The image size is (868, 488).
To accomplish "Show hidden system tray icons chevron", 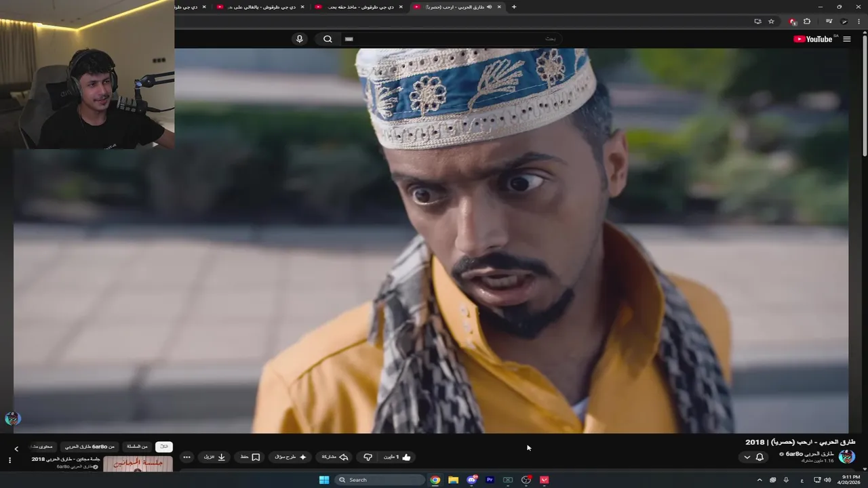I will pyautogui.click(x=760, y=480).
